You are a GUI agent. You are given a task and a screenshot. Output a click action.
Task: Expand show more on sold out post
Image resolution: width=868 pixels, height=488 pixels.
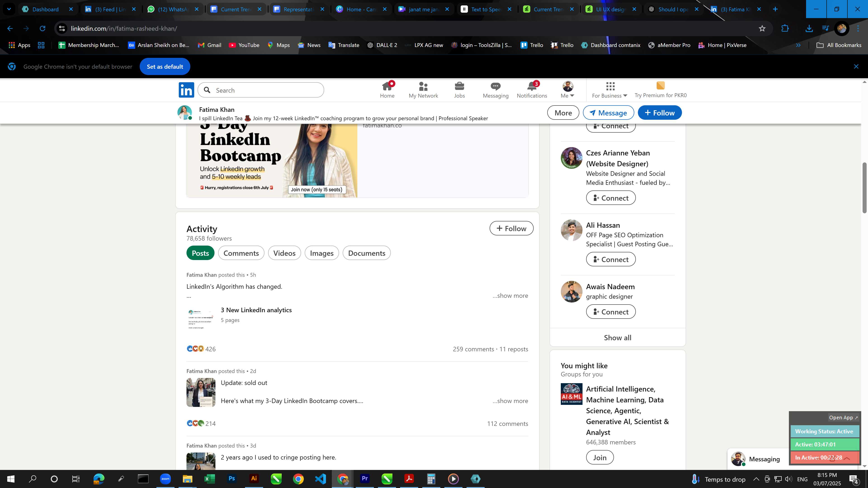click(510, 401)
